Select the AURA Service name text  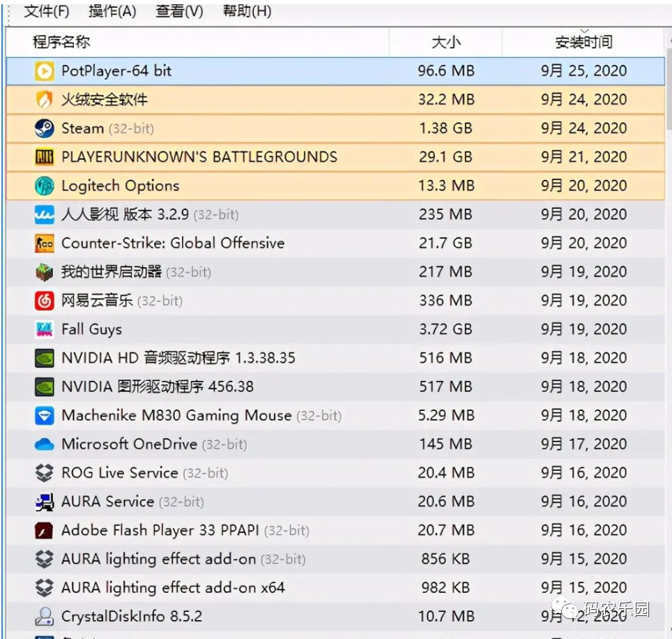coord(107,502)
